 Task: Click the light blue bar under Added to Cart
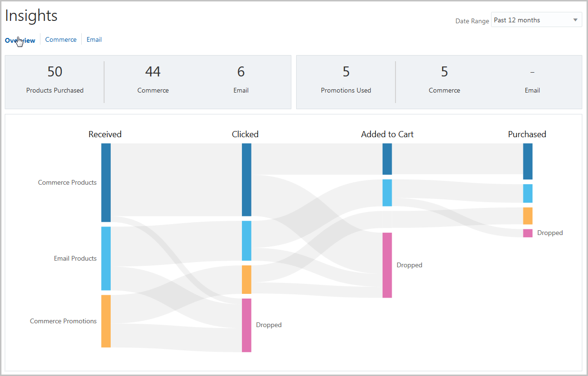pyautogui.click(x=387, y=193)
